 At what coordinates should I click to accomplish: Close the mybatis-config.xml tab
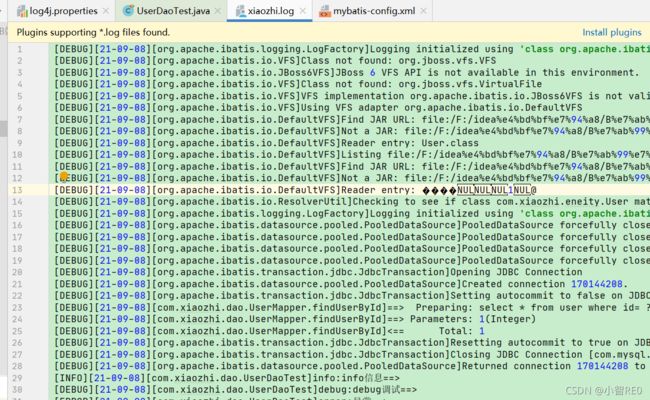(423, 11)
